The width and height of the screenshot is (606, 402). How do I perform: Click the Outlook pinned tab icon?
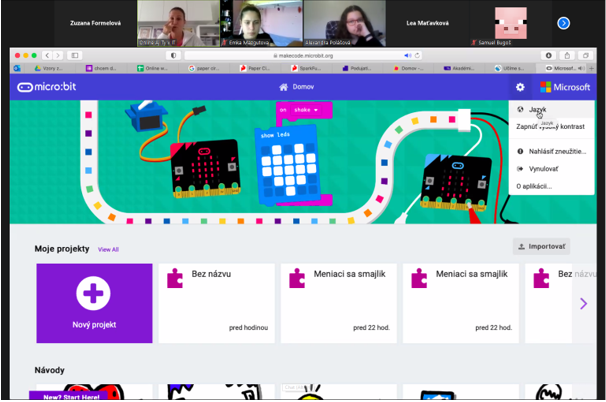[17, 68]
